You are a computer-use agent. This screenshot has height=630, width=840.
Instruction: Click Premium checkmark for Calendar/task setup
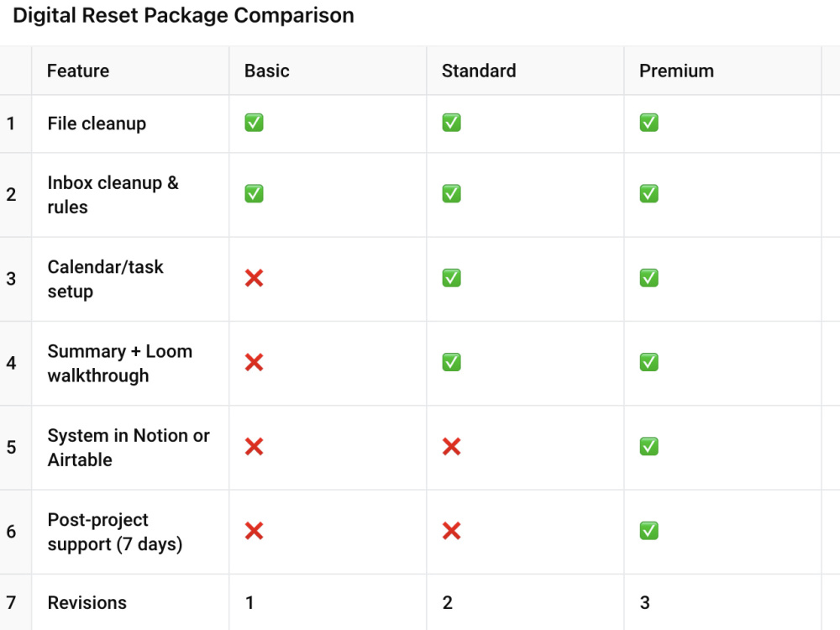tap(648, 278)
